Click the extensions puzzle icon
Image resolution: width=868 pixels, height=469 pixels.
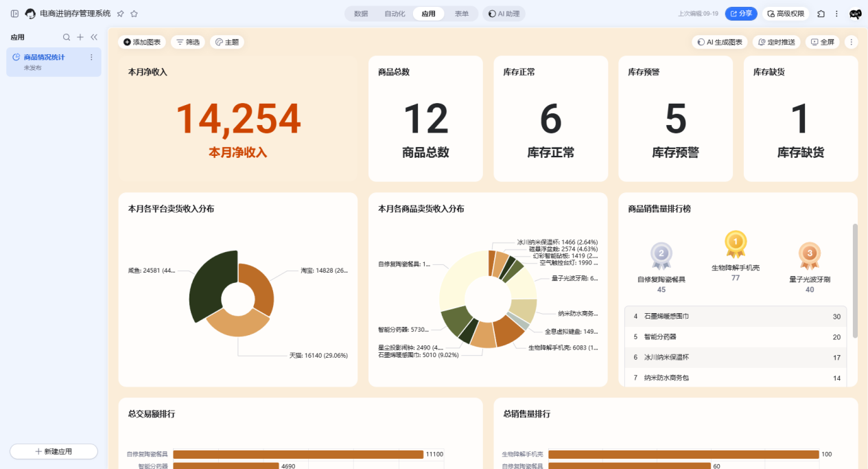821,14
